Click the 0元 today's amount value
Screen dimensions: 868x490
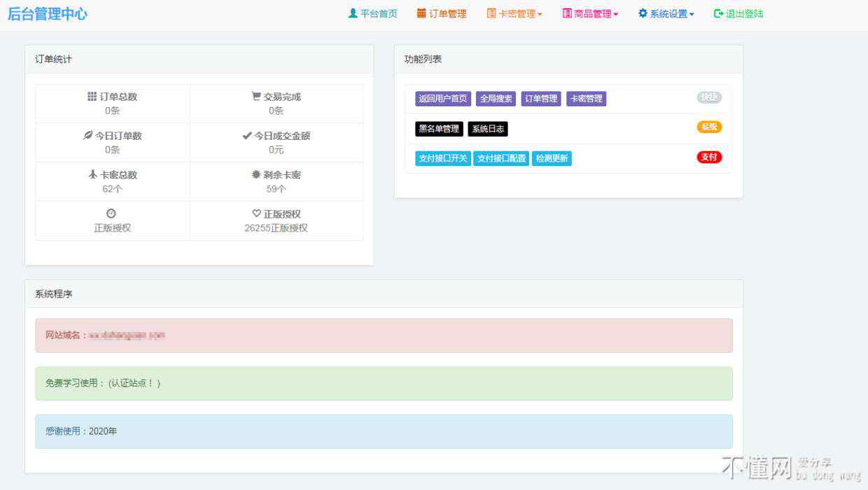276,150
